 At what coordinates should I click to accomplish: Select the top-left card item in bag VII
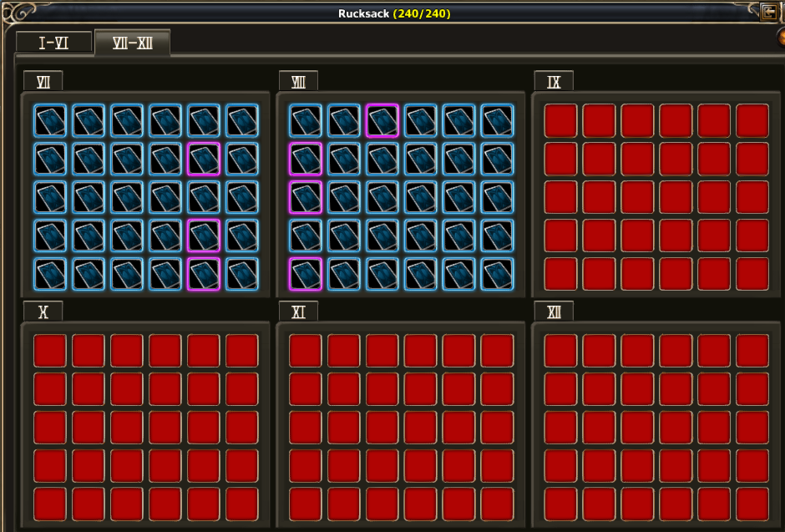point(50,120)
